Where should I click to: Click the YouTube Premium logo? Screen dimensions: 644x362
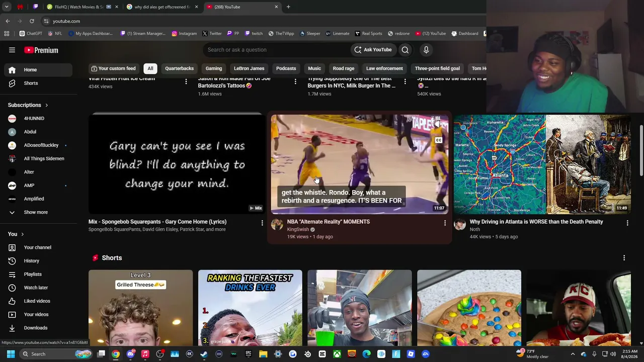pos(41,50)
